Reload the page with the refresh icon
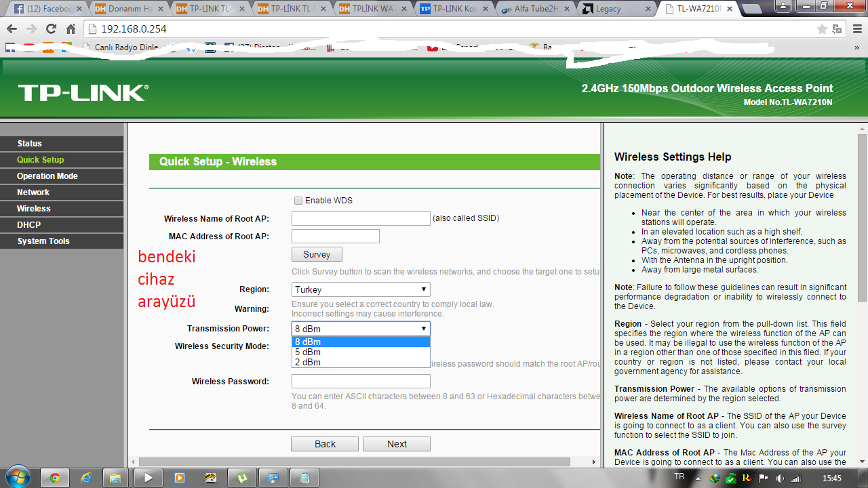 click(51, 29)
